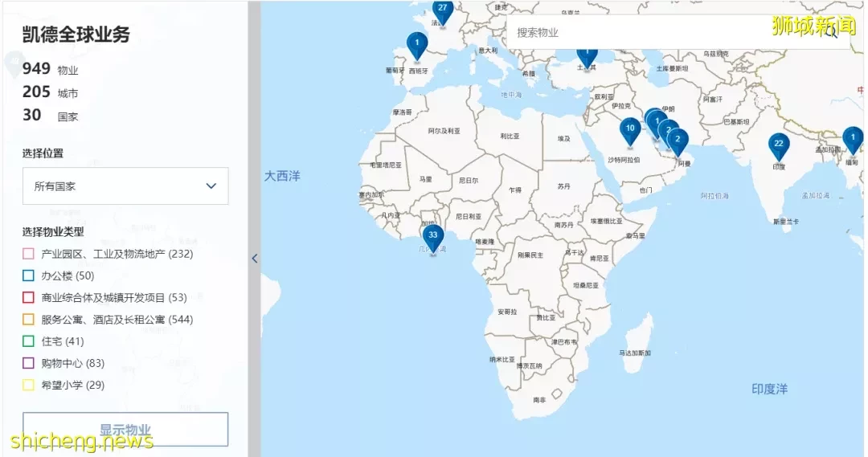Viewport: 868px width, 457px height.
Task: Click the 949 物业 count text
Action: tap(51, 69)
